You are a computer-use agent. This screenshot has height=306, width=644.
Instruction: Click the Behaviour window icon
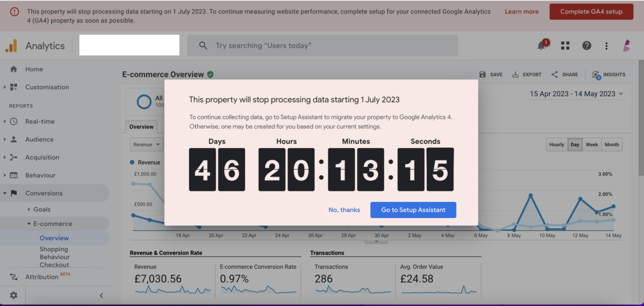tap(13, 176)
